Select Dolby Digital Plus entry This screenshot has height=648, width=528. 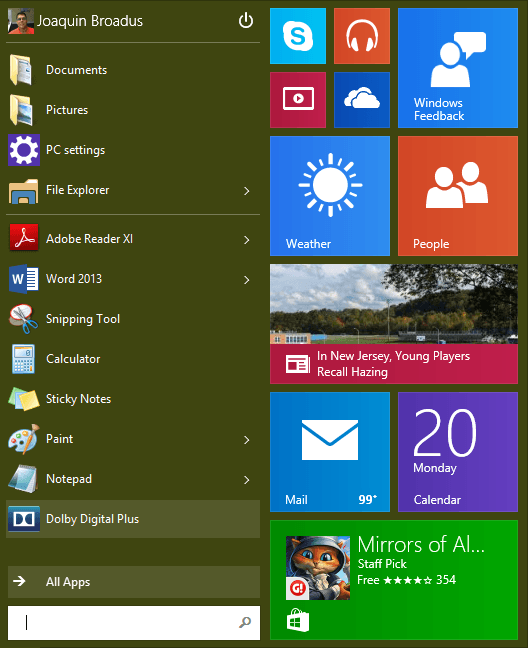[x=133, y=519]
